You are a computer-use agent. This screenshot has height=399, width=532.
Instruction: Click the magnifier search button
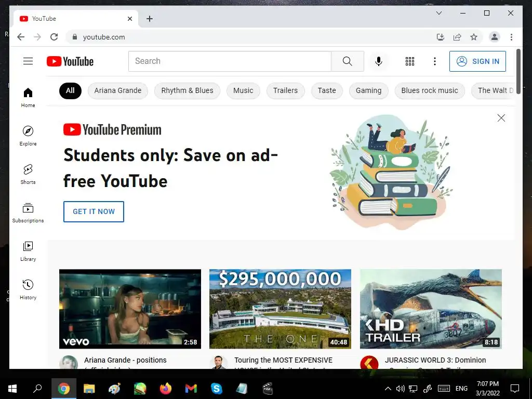click(x=348, y=61)
